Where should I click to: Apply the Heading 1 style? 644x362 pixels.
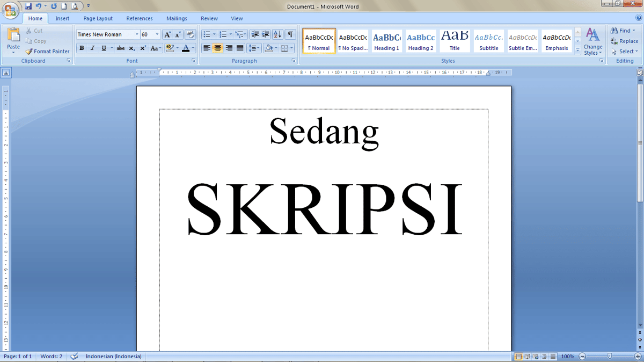(386, 40)
